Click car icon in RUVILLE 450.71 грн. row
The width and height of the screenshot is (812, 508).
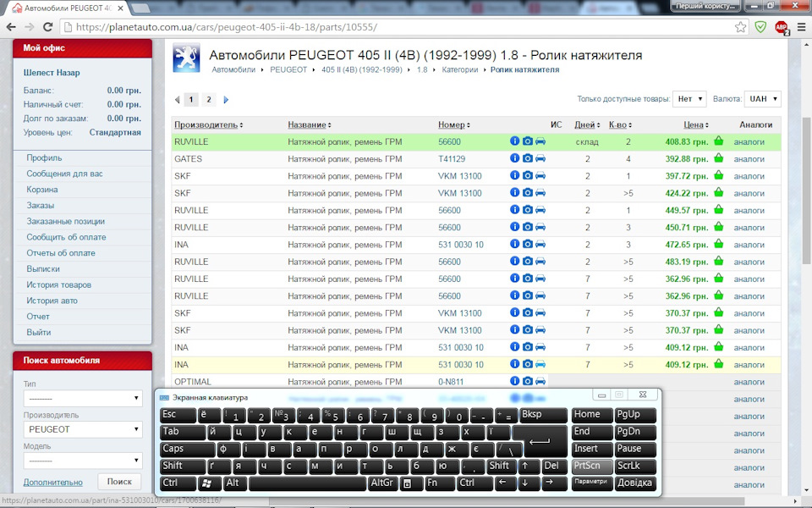click(540, 227)
